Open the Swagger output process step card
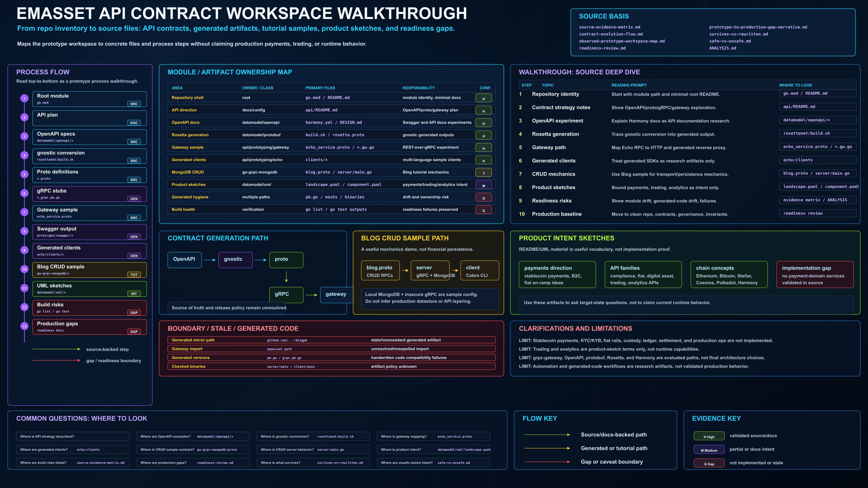Viewport: 868px width, 488px height. (x=90, y=232)
